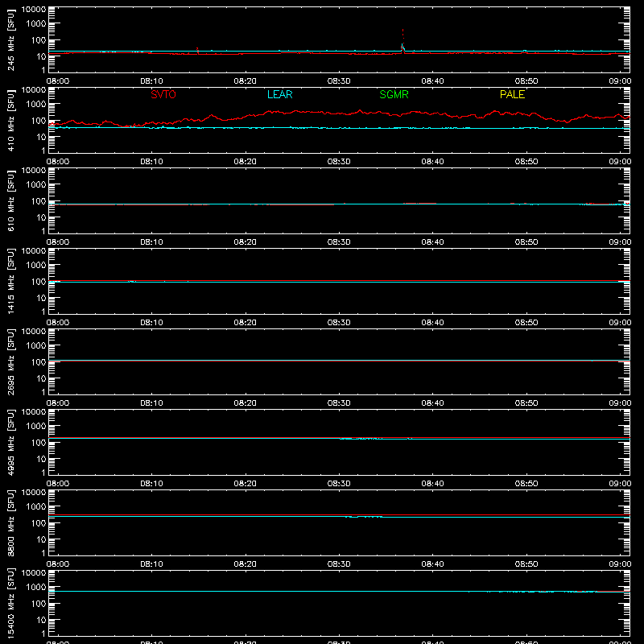Click the red SVTO station label
644x644 pixels.
[163, 94]
